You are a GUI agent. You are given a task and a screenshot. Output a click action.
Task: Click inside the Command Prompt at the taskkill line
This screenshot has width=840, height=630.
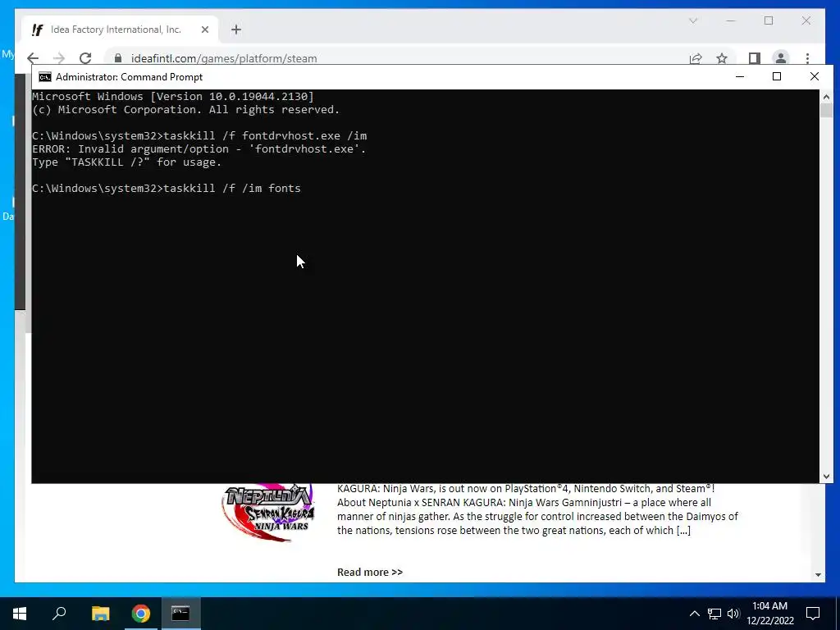(x=166, y=189)
